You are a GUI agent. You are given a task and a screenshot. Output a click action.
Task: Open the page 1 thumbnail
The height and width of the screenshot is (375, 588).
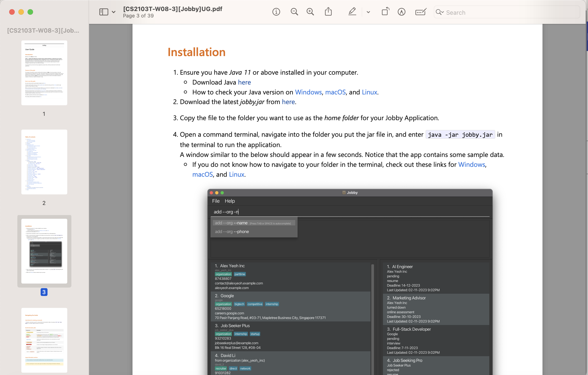[x=44, y=73]
